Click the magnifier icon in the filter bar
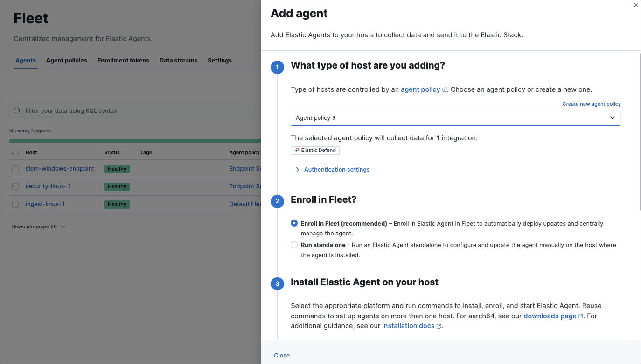Viewport: 641px width, 364px height. (17, 110)
